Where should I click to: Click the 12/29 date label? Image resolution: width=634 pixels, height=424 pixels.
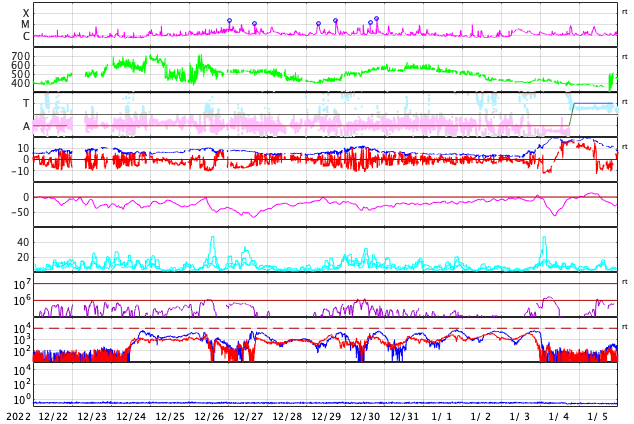[326, 417]
